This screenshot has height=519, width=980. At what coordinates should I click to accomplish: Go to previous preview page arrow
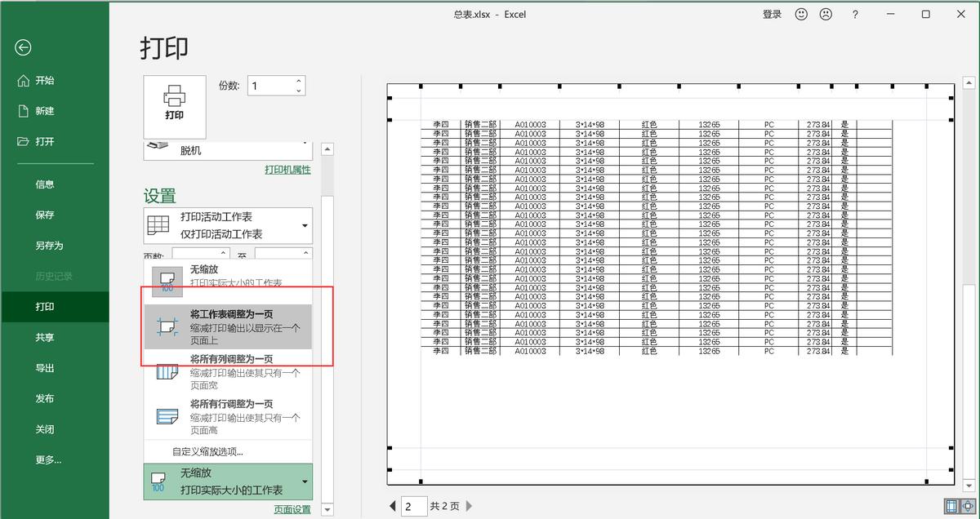click(393, 507)
